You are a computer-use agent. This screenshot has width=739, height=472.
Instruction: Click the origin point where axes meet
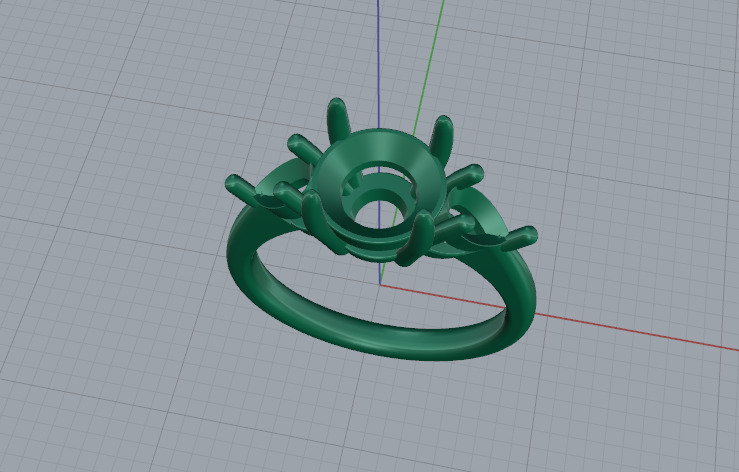point(380,284)
